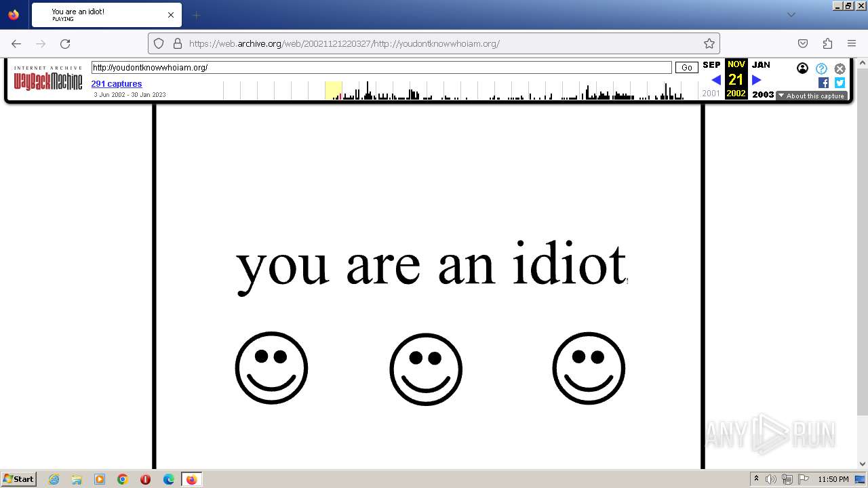Reload the current page
This screenshot has width=868, height=488.
[65, 43]
